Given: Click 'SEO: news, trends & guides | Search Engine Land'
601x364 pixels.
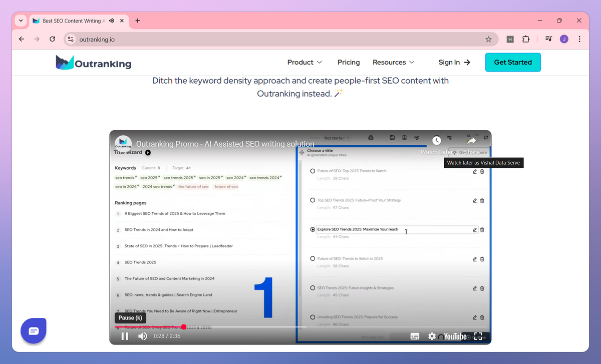Looking at the screenshot, I should click(168, 295).
